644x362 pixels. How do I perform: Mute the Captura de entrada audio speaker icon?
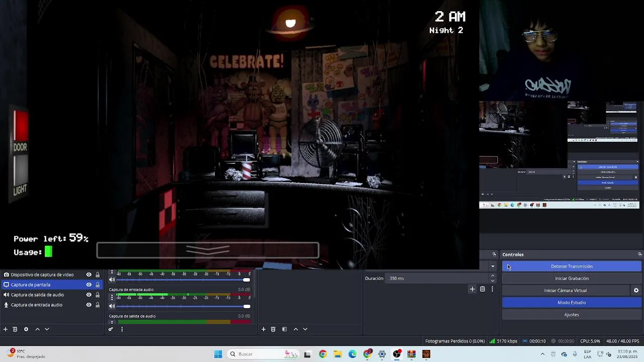(112, 306)
